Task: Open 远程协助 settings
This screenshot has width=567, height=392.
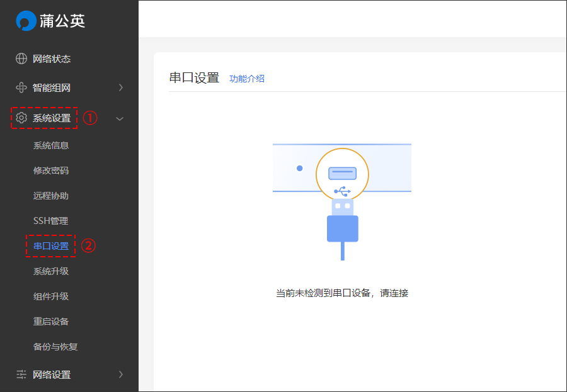Action: (51, 196)
